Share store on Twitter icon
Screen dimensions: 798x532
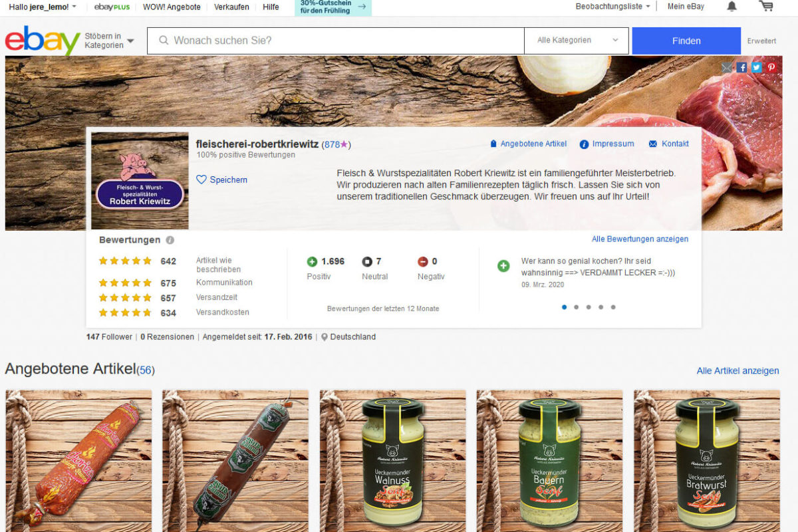pyautogui.click(x=756, y=67)
